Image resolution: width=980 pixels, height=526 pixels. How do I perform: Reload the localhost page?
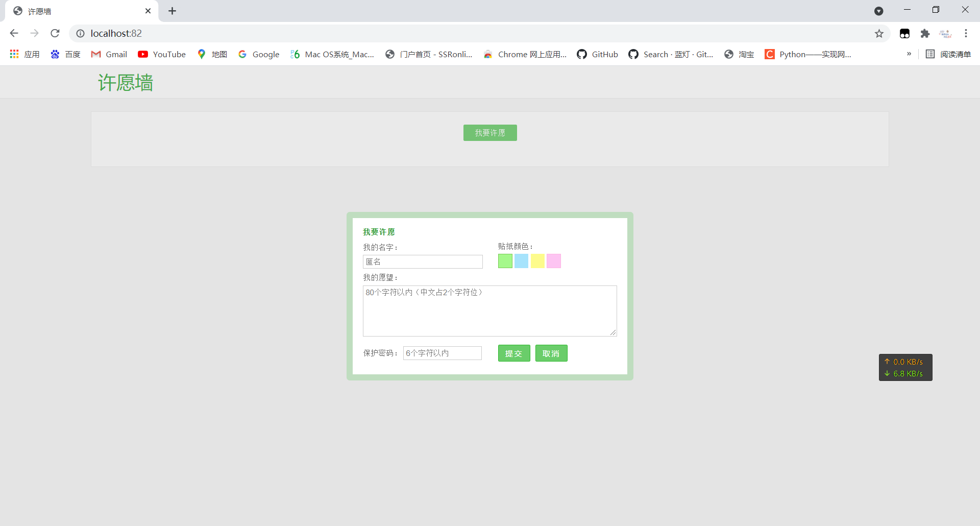pyautogui.click(x=55, y=33)
